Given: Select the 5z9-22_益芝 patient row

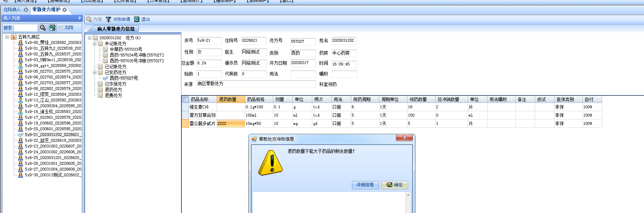Looking at the screenshot, I should point(53,140).
